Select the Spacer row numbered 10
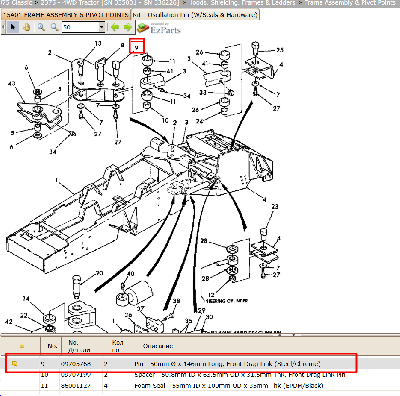The width and height of the screenshot is (400, 396). click(x=200, y=375)
